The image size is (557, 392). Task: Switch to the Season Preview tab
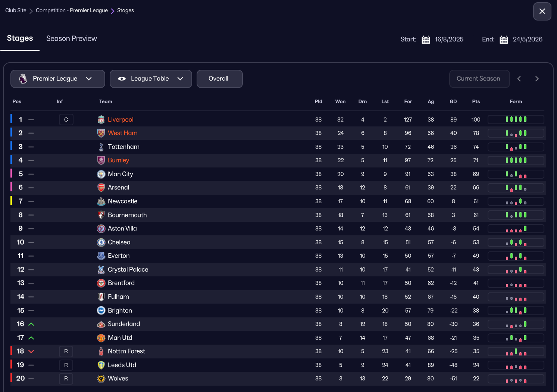pyautogui.click(x=72, y=38)
